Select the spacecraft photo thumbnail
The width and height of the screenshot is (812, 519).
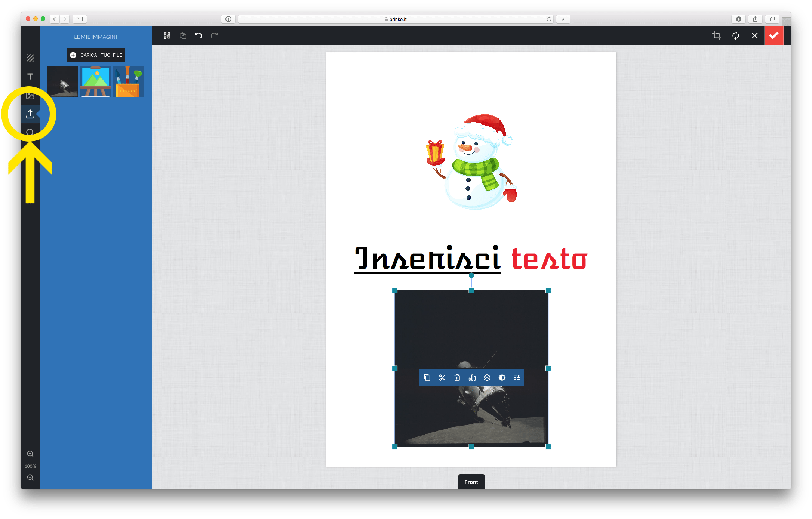[x=63, y=82]
